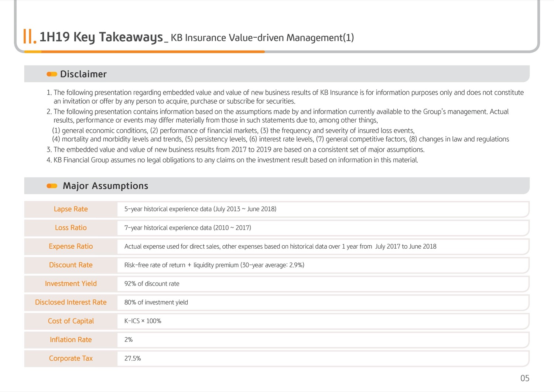Click the 'Lapse Rate' label cell
The height and width of the screenshot is (392, 554).
tap(71, 209)
